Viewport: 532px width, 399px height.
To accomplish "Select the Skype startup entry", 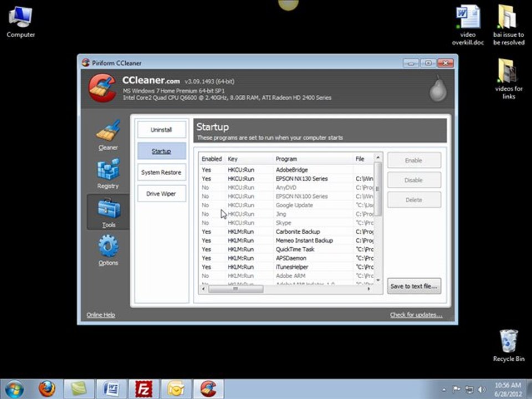I will coord(287,223).
